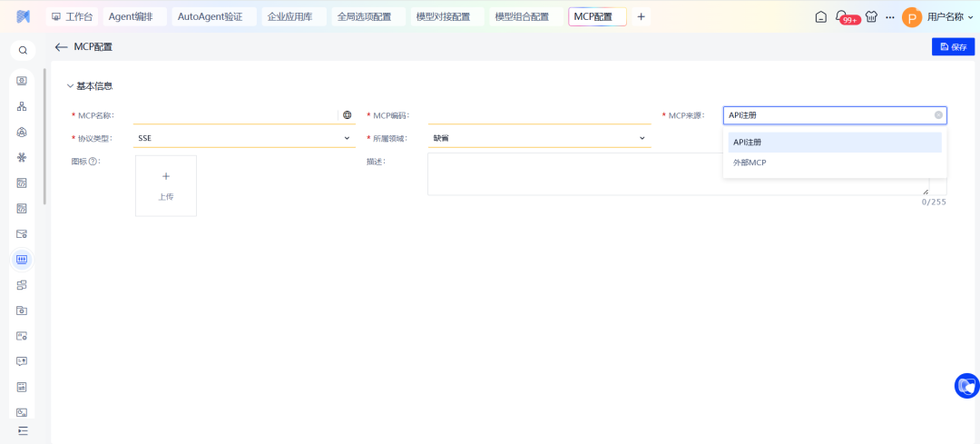Click the globe icon beside MCP名称 field
The width and height of the screenshot is (980, 444).
click(347, 115)
